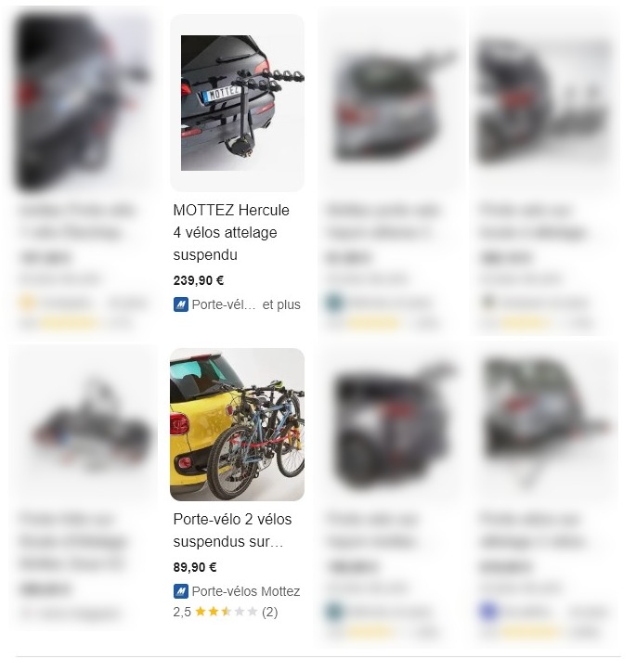Open the blurred top-right product image
This screenshot has width=636, height=672.
544,103
